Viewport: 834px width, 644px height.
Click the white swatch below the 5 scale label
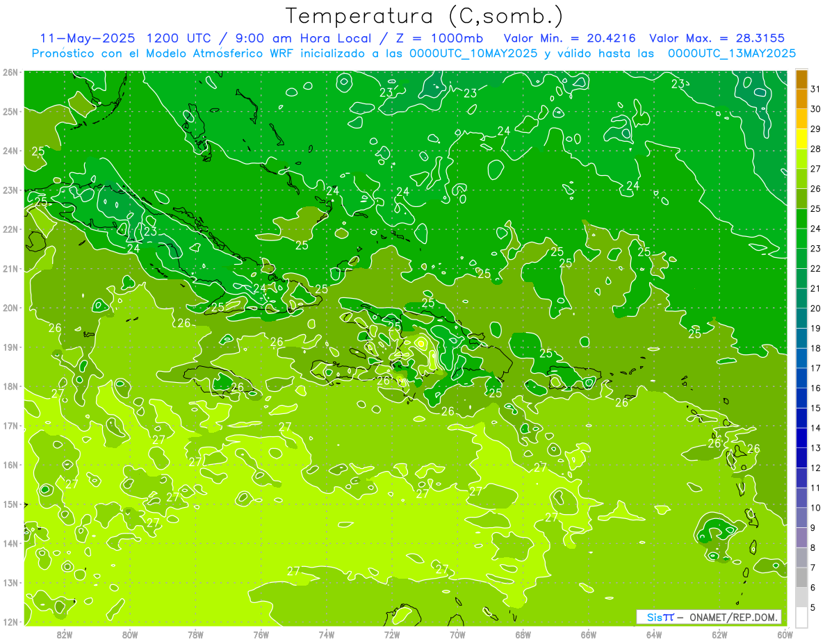point(801,617)
